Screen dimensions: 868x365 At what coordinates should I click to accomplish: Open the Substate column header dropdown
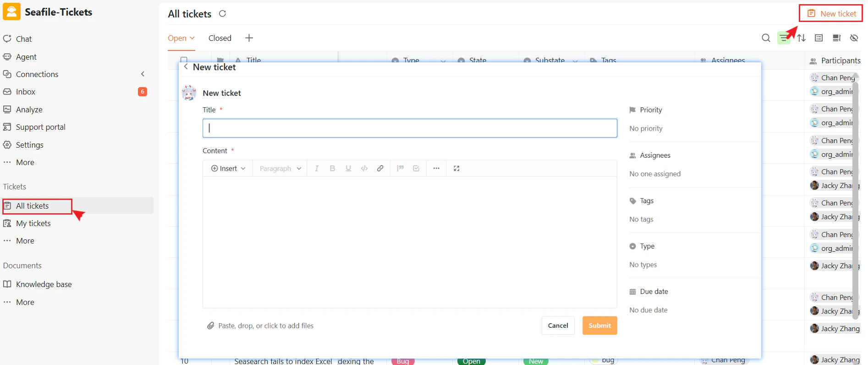575,61
